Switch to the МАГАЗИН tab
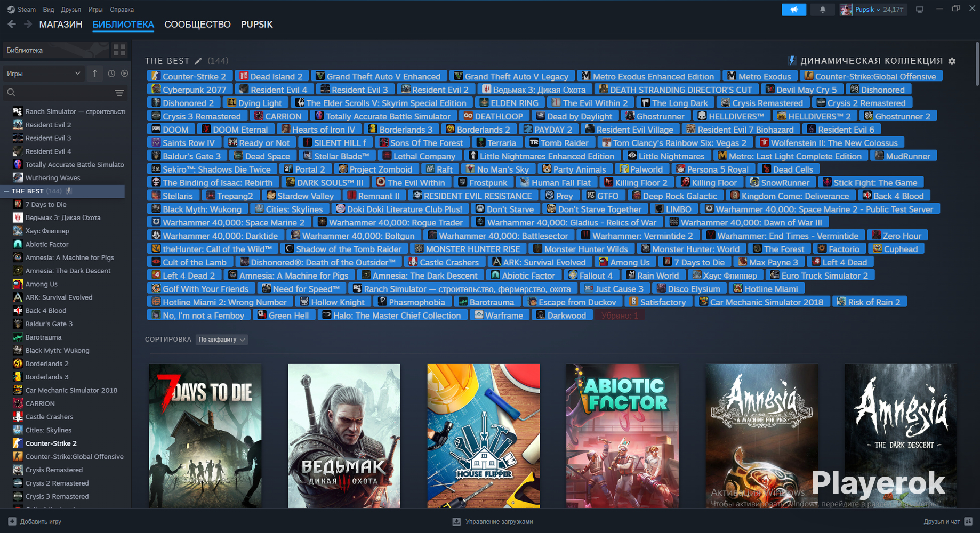 coord(61,25)
